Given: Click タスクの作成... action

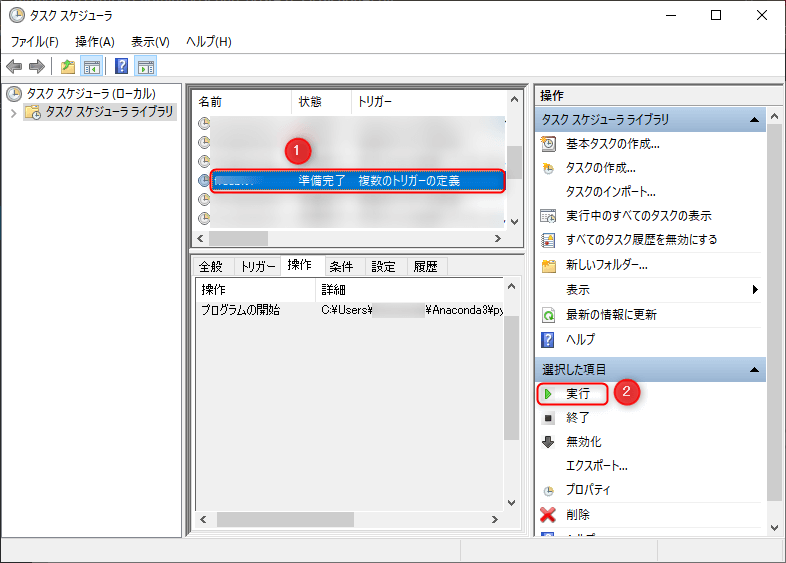Looking at the screenshot, I should pos(601,168).
